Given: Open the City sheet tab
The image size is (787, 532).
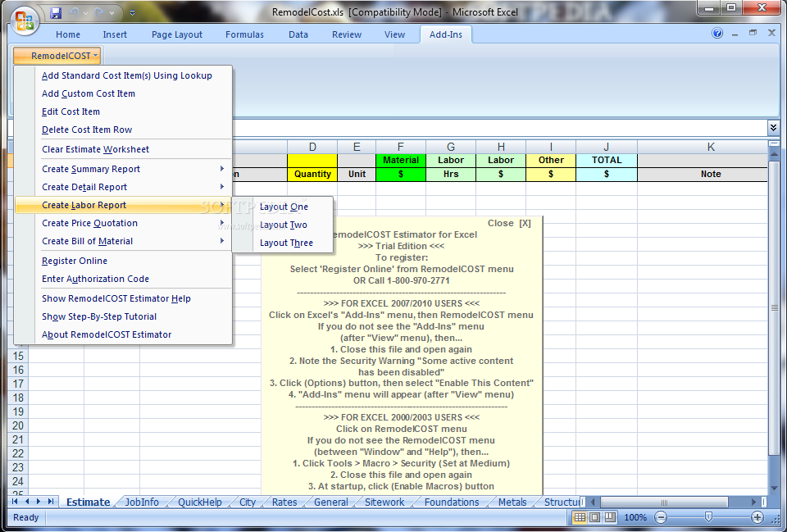Looking at the screenshot, I should pyautogui.click(x=247, y=502).
